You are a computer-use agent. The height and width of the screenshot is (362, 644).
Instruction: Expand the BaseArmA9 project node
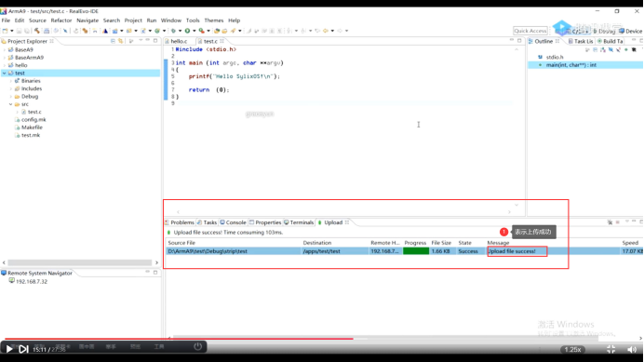(x=5, y=58)
